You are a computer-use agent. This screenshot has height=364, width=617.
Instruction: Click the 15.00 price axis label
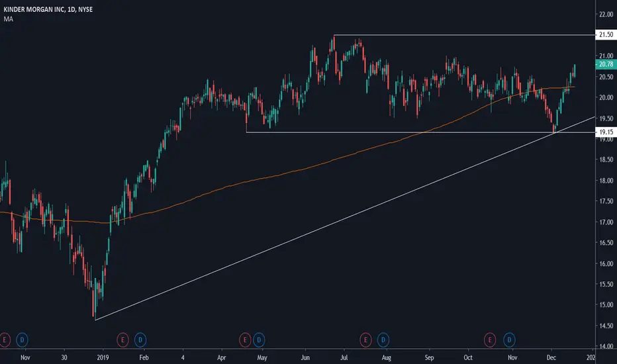coord(606,305)
